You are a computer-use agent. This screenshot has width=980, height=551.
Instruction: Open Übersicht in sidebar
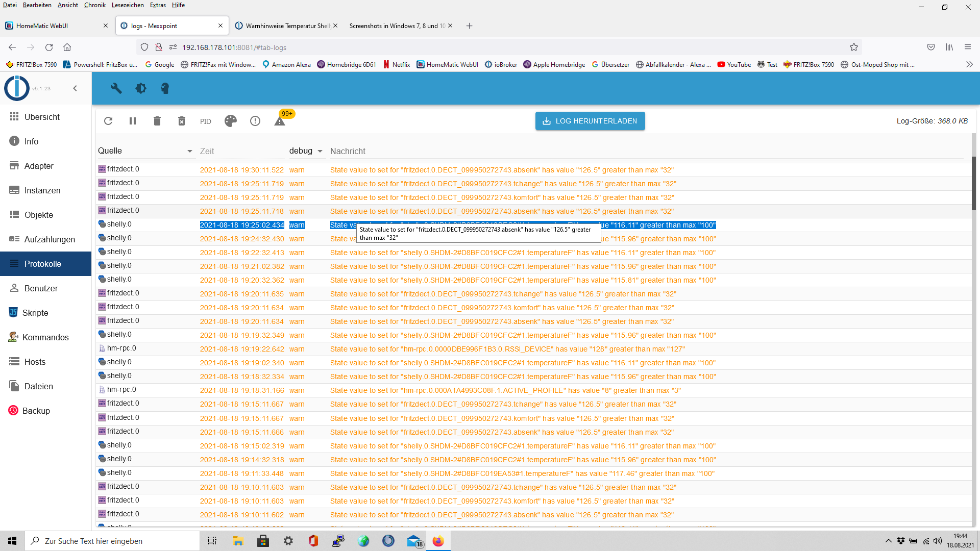coord(46,117)
